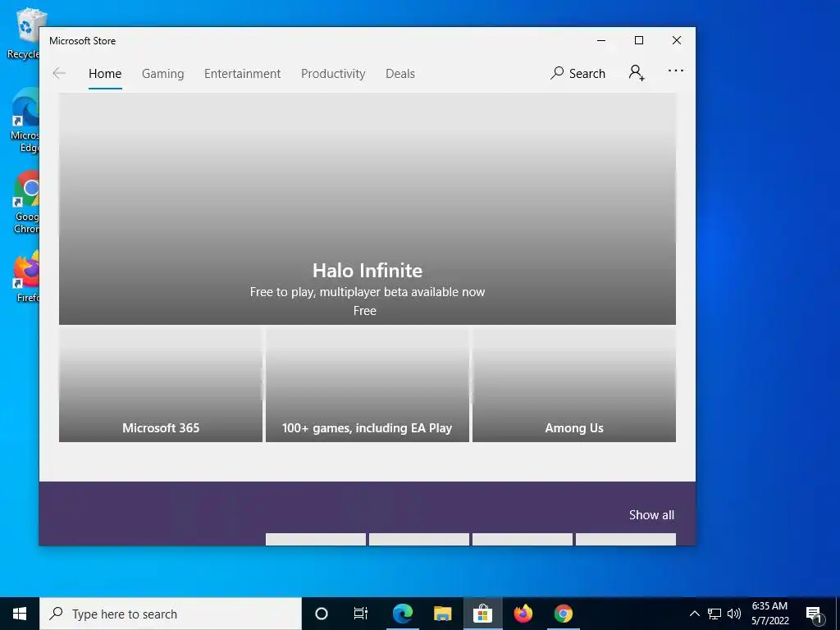Select the Recycle Bin desktop icon
The height and width of the screenshot is (630, 840).
(x=24, y=33)
